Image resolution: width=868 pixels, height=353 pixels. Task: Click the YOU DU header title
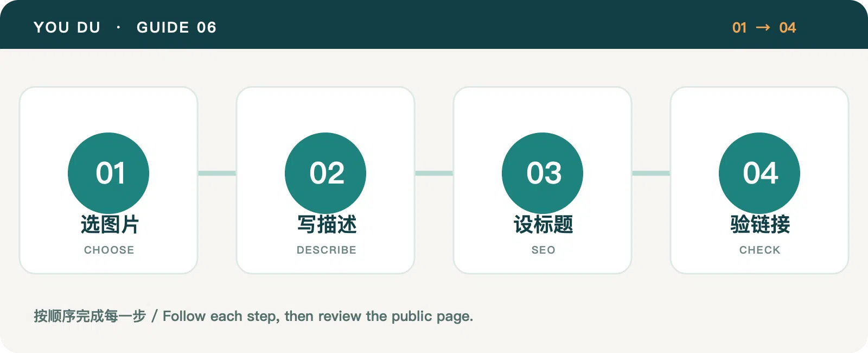[x=67, y=27]
